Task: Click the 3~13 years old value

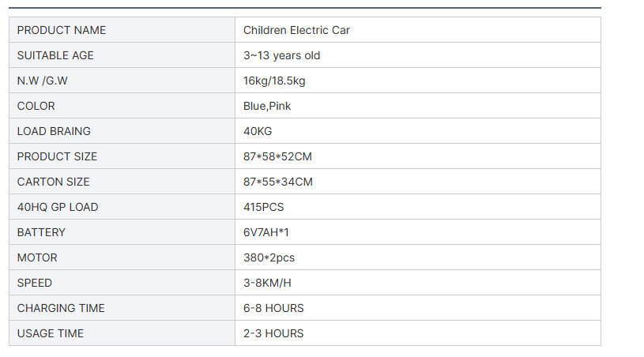Action: point(281,55)
